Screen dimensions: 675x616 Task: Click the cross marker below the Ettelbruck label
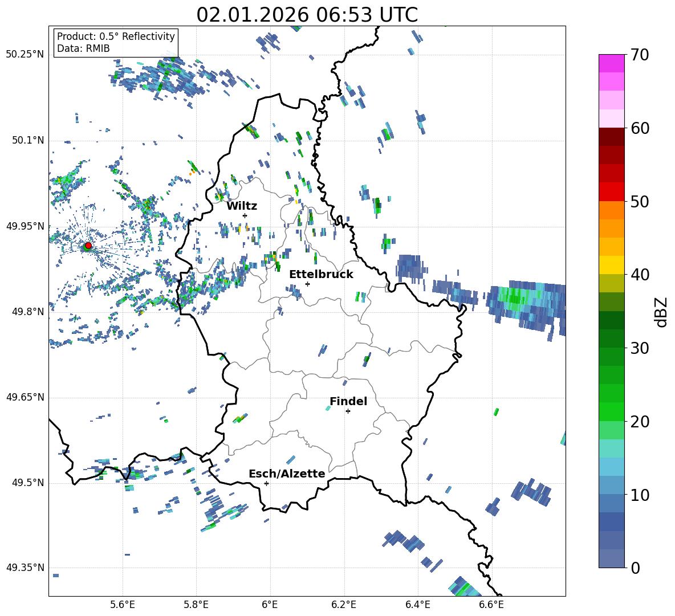(307, 284)
